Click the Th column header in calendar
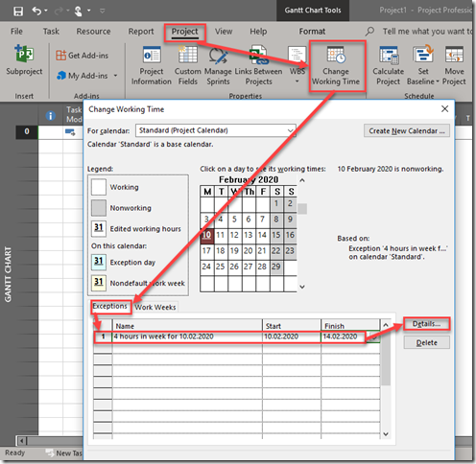Screen dimensions: 476x464 250,192
